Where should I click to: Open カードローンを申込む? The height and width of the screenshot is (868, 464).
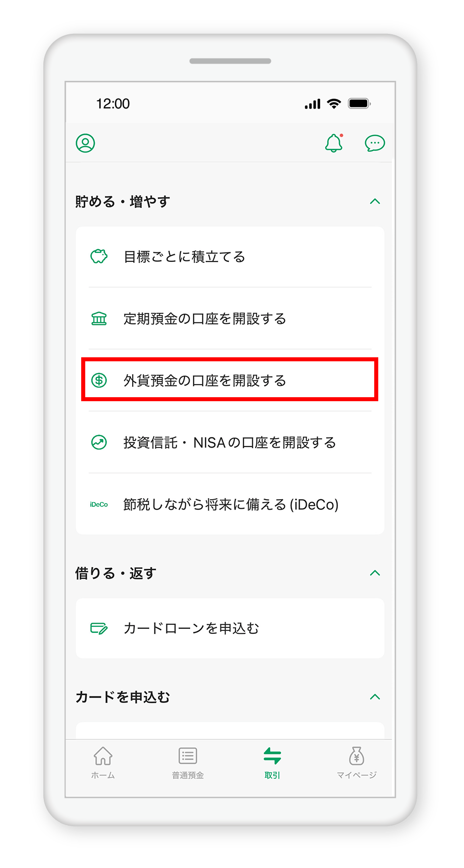click(x=230, y=628)
